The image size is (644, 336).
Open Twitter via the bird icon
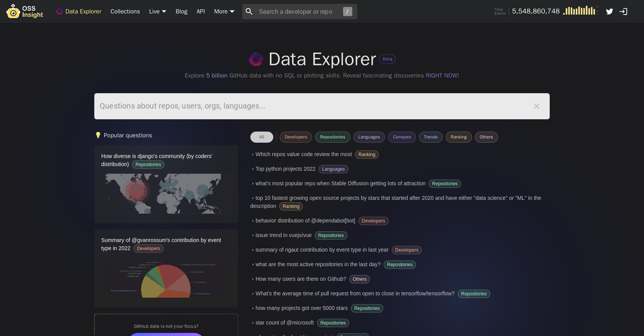(609, 12)
